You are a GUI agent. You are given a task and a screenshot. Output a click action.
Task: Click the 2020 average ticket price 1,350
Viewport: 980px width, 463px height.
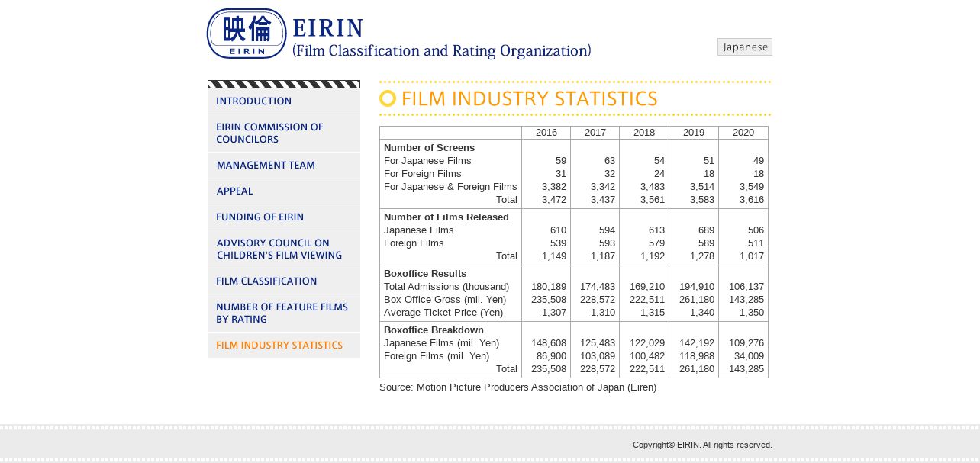[752, 313]
